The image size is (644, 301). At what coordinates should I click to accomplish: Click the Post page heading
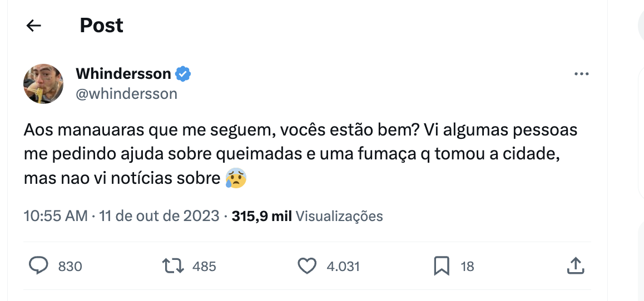pos(101,26)
